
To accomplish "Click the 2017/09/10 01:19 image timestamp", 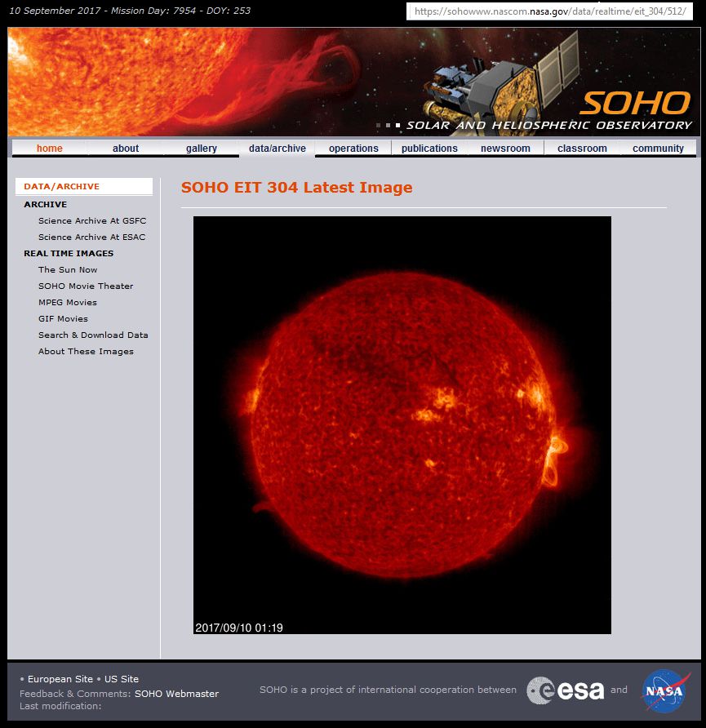I will tap(239, 628).
